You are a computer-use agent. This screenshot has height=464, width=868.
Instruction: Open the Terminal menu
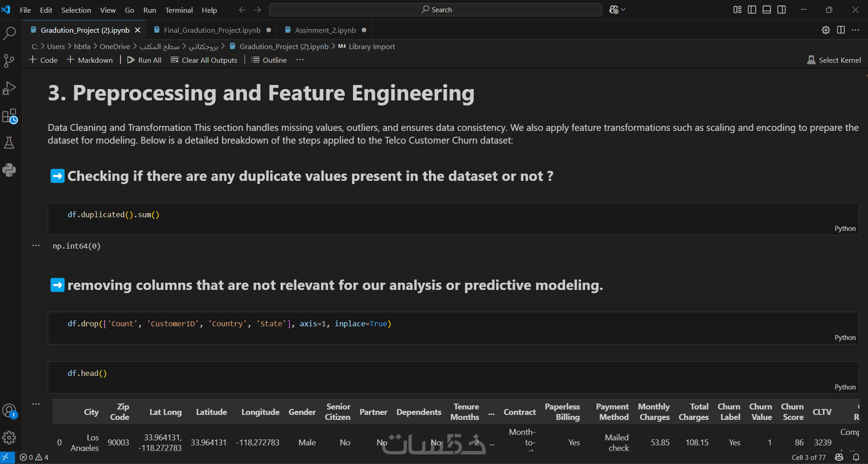click(179, 10)
